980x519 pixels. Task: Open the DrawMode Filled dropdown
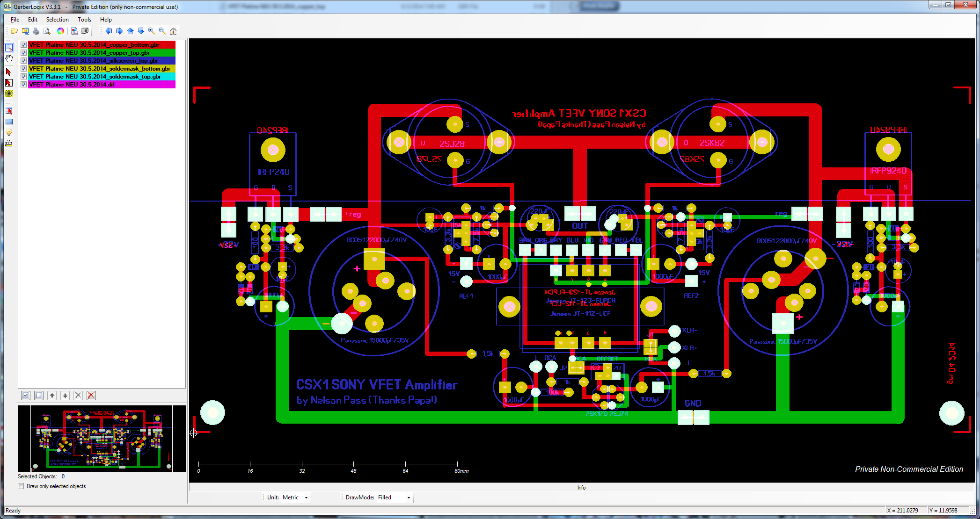click(394, 497)
